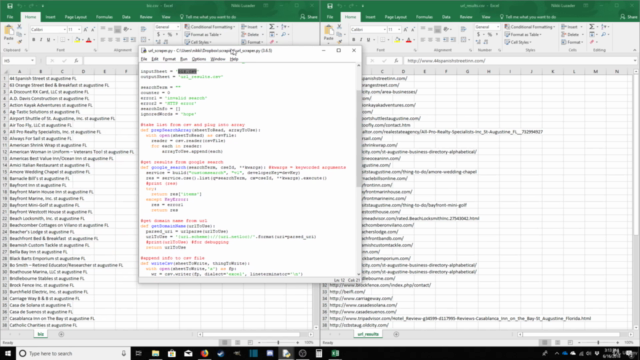Click AutoSum in url_results window
This screenshot has width=640, height=360.
pos(592,27)
